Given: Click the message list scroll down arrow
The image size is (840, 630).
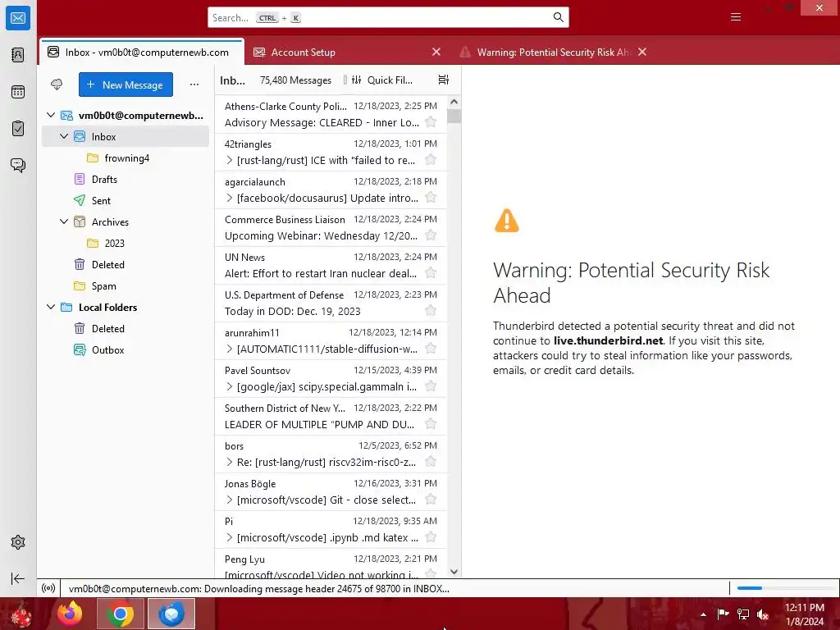Looking at the screenshot, I should pyautogui.click(x=454, y=572).
